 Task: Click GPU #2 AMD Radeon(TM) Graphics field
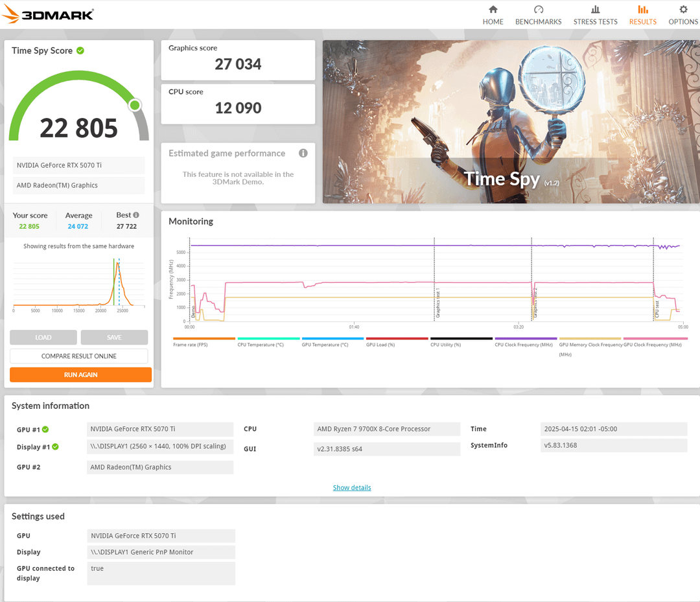click(160, 467)
